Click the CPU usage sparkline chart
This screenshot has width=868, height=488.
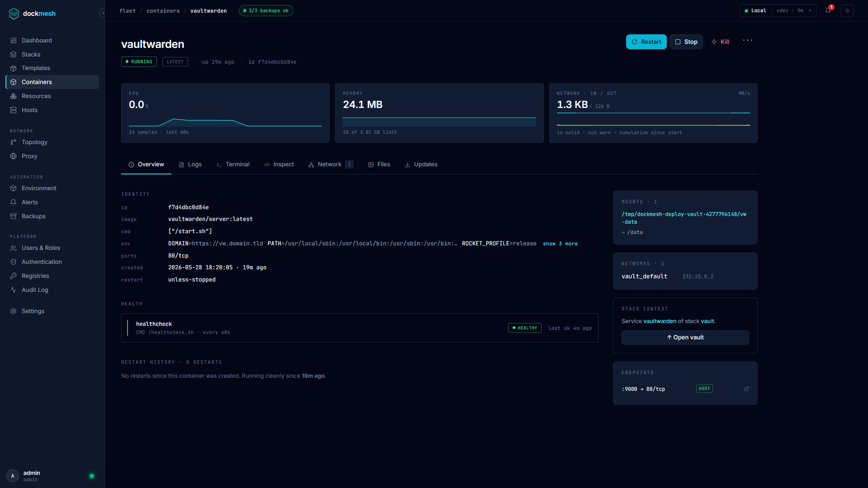[x=225, y=122]
